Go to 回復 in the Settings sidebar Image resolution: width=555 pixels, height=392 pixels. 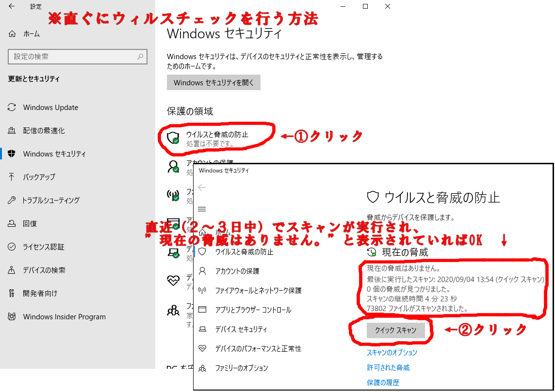pyautogui.click(x=30, y=224)
